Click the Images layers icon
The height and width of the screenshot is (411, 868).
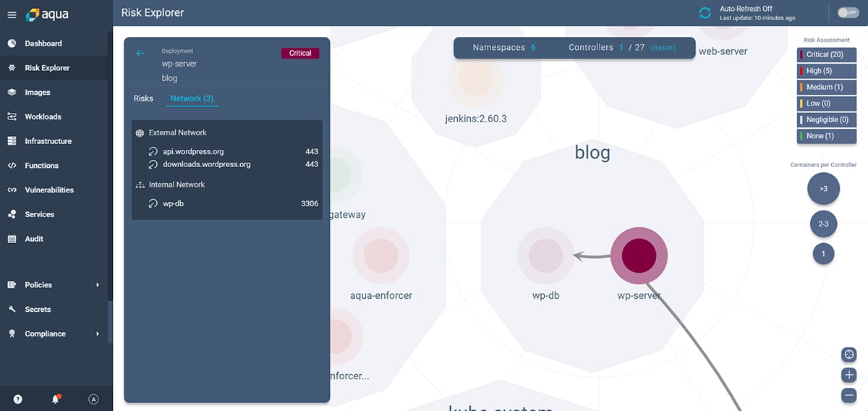(x=12, y=93)
